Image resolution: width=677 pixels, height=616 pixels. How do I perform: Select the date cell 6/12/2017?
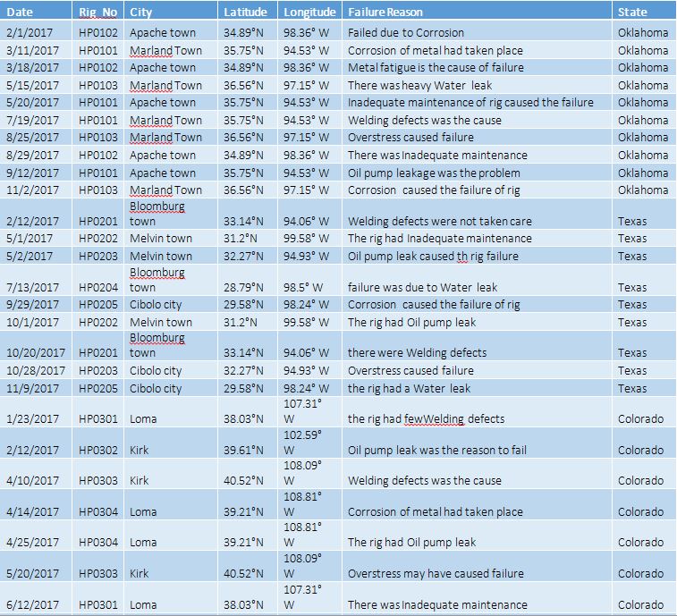tap(36, 597)
